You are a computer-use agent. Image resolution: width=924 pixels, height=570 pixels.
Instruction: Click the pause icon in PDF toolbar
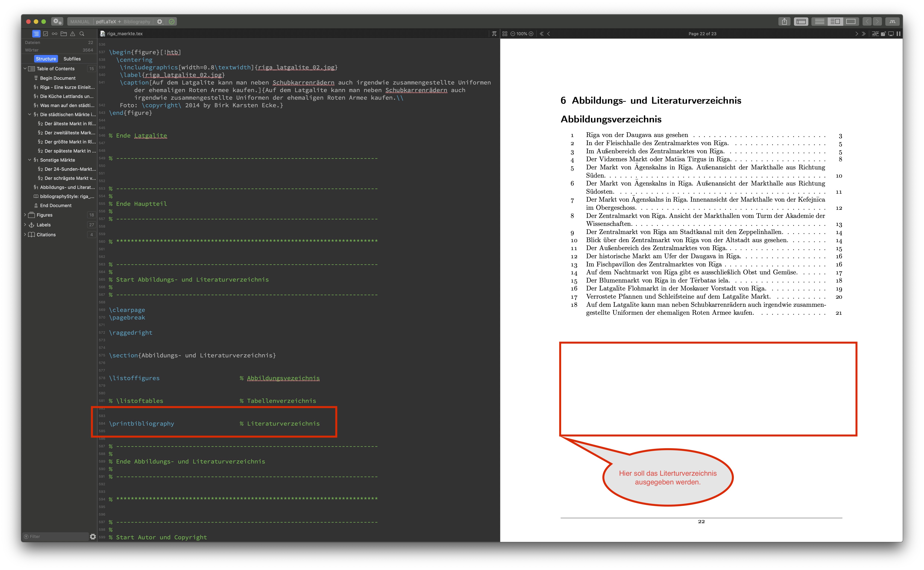click(898, 34)
